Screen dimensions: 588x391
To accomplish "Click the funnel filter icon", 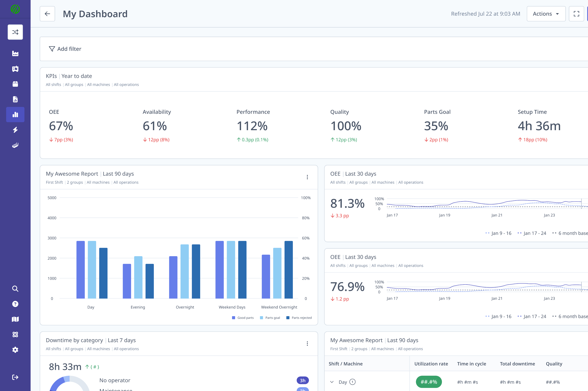I will click(52, 49).
